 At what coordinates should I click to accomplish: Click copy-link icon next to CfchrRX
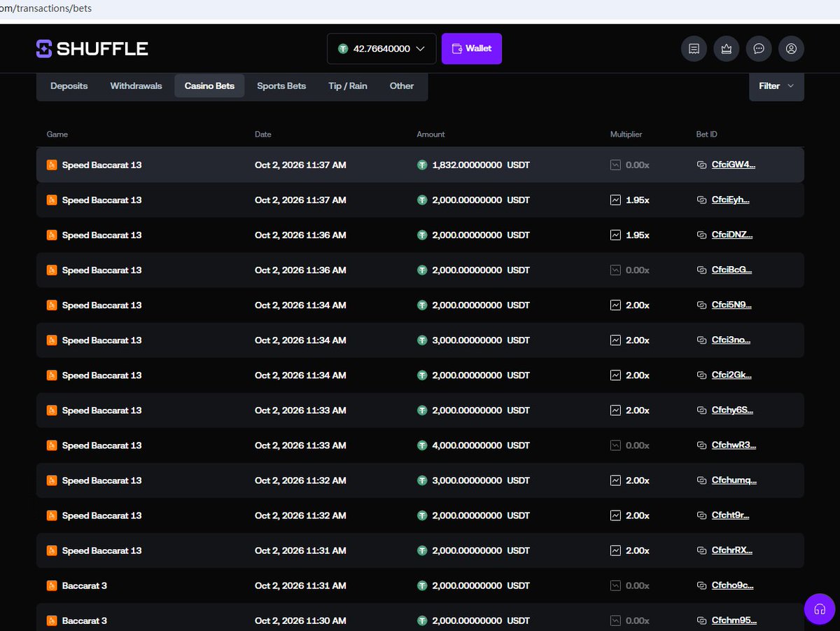[x=701, y=550]
